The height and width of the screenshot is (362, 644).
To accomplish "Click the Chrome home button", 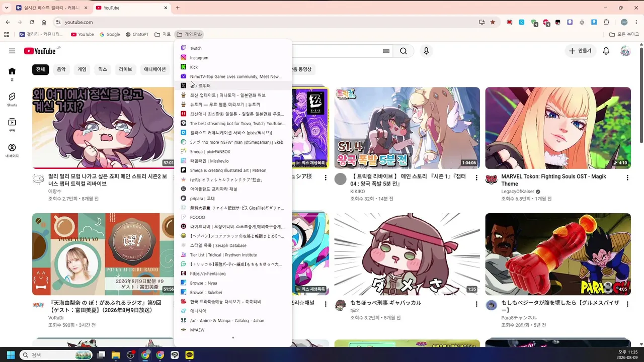I will tap(44, 22).
